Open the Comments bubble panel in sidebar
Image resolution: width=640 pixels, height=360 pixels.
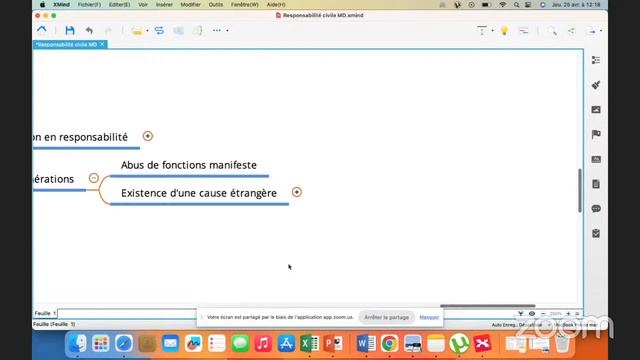tap(596, 209)
